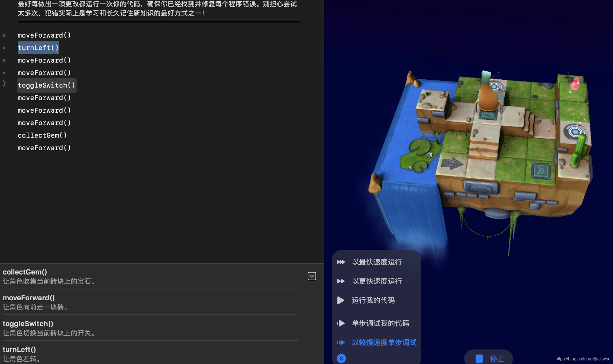
Task: Open the moveForward() description entry
Action: point(28,297)
